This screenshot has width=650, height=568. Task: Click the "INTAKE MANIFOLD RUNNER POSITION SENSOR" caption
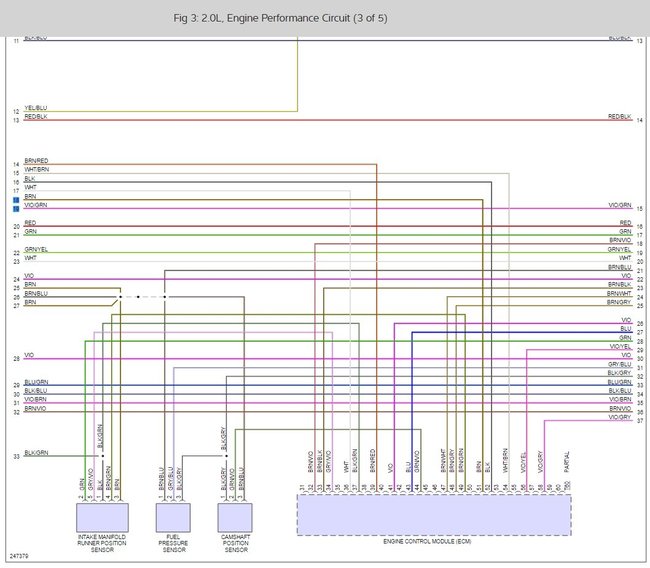(102, 543)
